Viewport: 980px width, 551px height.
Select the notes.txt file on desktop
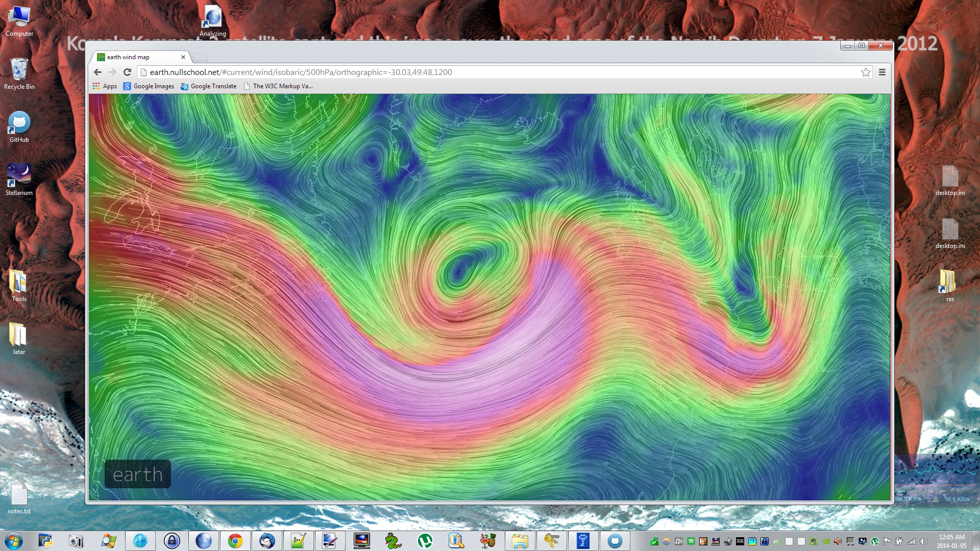pyautogui.click(x=19, y=498)
